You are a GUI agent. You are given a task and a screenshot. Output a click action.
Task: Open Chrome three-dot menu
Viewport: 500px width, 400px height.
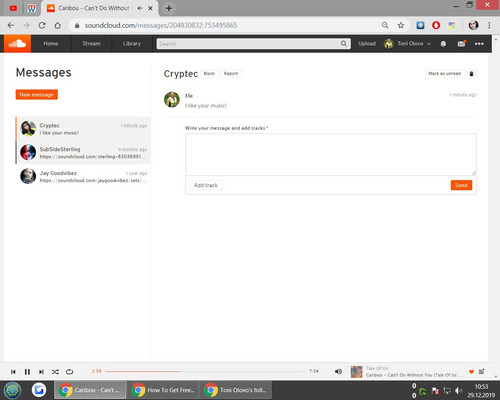(x=489, y=25)
